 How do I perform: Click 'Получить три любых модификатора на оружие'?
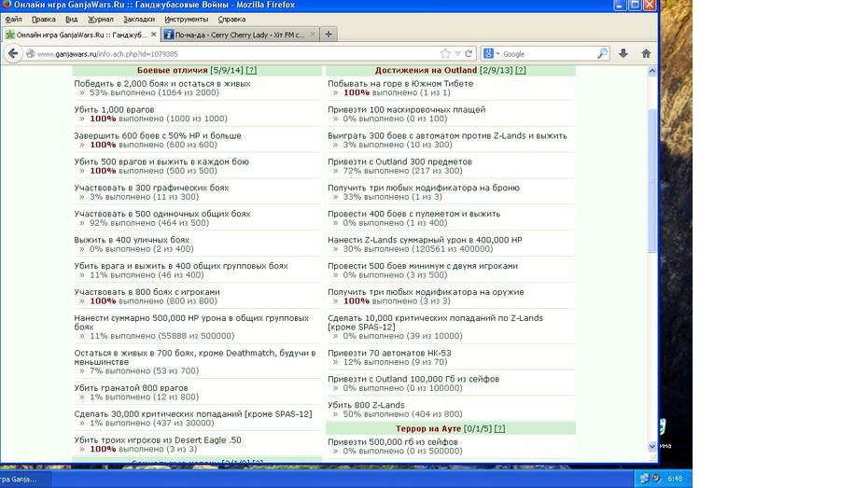426,292
